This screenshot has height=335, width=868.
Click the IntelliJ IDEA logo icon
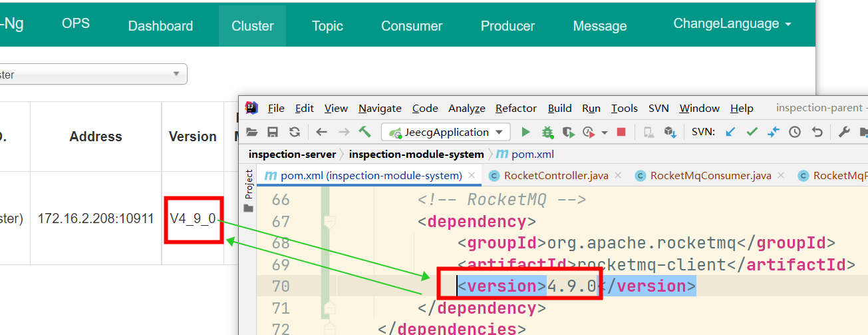(251, 108)
